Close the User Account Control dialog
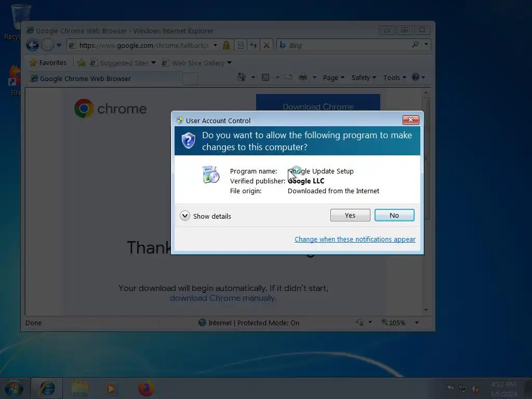The image size is (532, 399). click(x=410, y=120)
